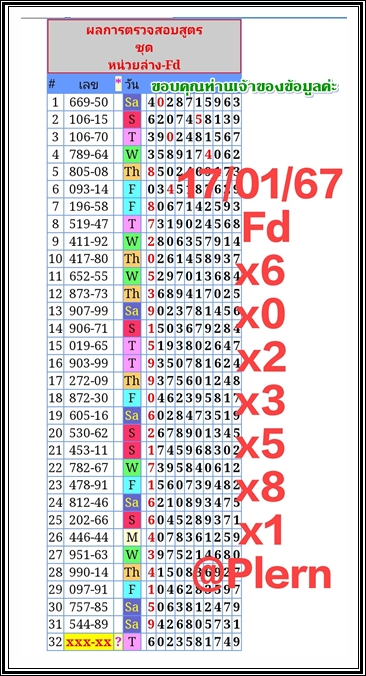The width and height of the screenshot is (366, 676).
Task: Select the number cell 272-09
Action: click(x=89, y=381)
